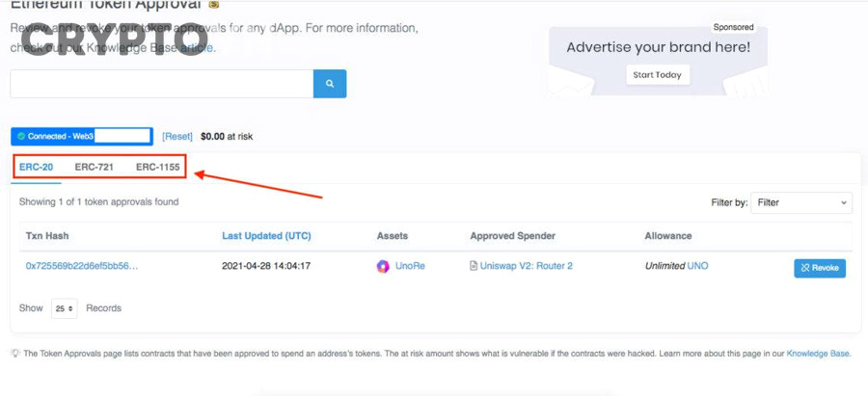
Task: Revoke the UnoRe token approval
Action: (x=820, y=268)
